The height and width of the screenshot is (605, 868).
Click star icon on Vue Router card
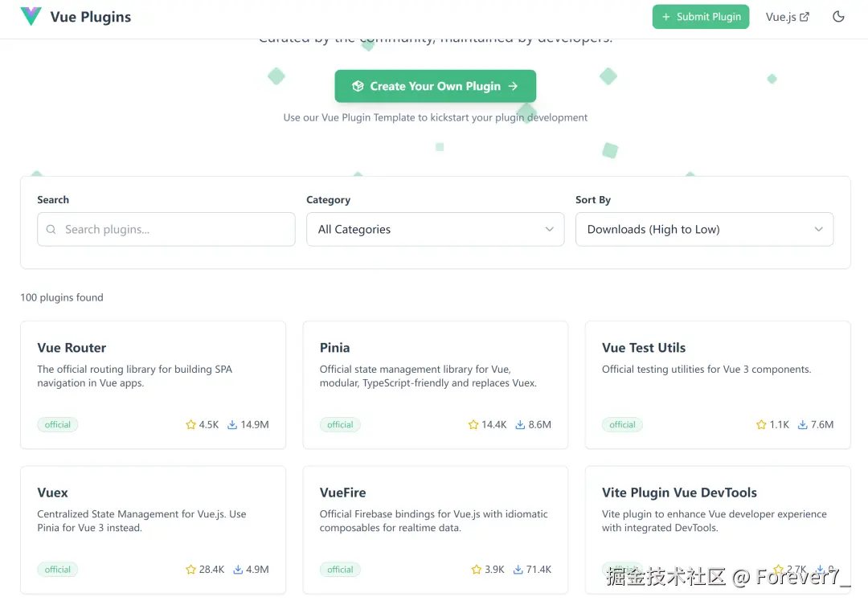(x=191, y=424)
